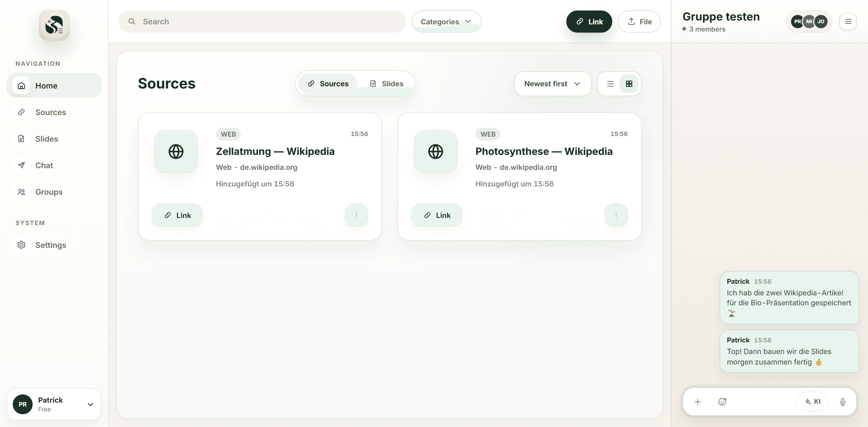Click the JO member avatar in the group header

(821, 22)
